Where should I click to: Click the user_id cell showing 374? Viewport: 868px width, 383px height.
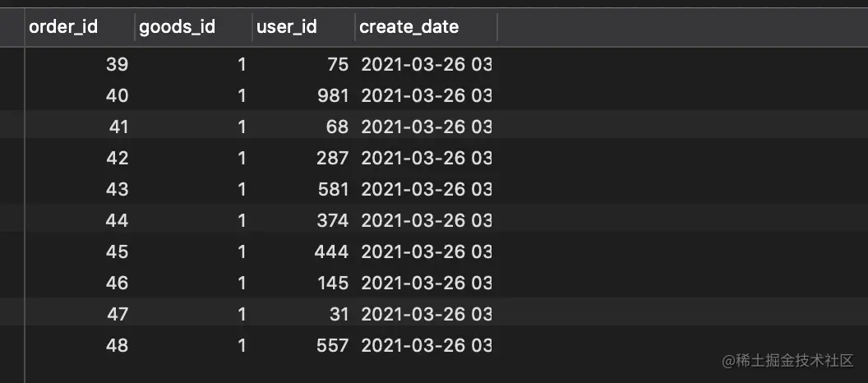point(332,221)
